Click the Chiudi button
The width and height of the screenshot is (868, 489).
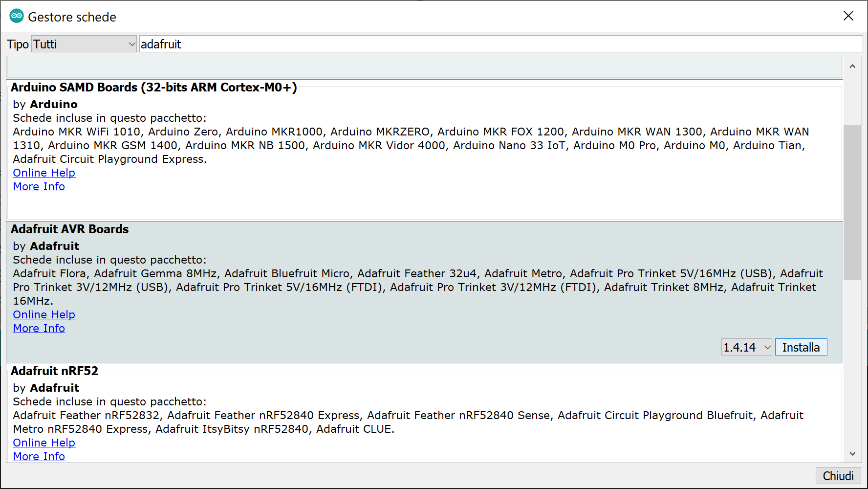click(x=838, y=476)
